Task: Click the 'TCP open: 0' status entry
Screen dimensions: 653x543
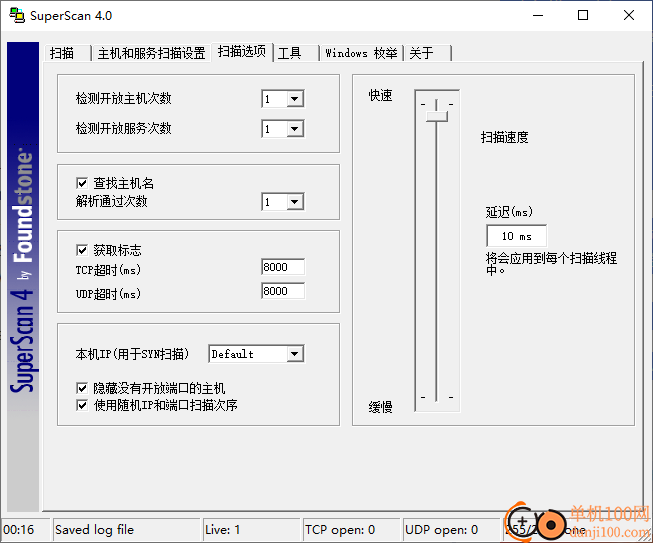Action: 340,530
